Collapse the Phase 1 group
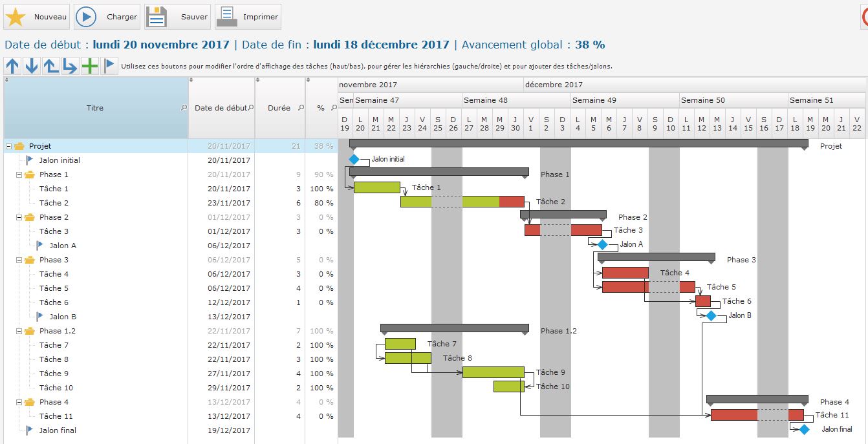The height and width of the screenshot is (444, 868). coord(19,174)
